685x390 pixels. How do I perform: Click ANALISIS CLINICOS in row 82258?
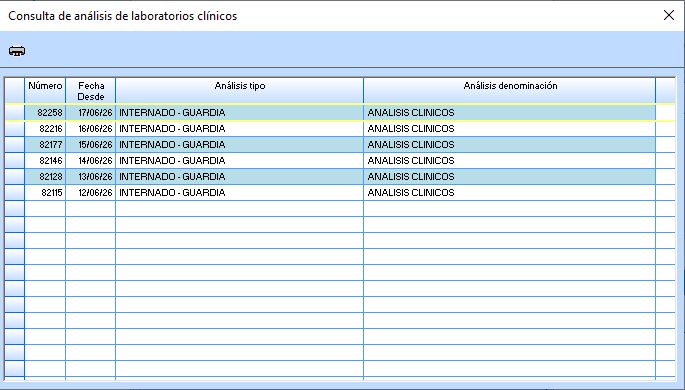click(x=411, y=113)
